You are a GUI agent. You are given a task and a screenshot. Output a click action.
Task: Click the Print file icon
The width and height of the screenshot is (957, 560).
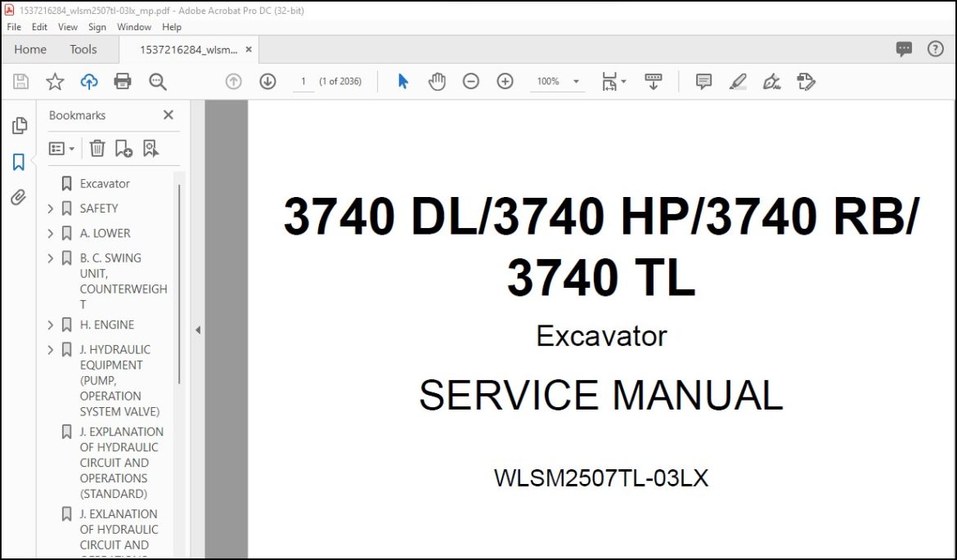(123, 81)
